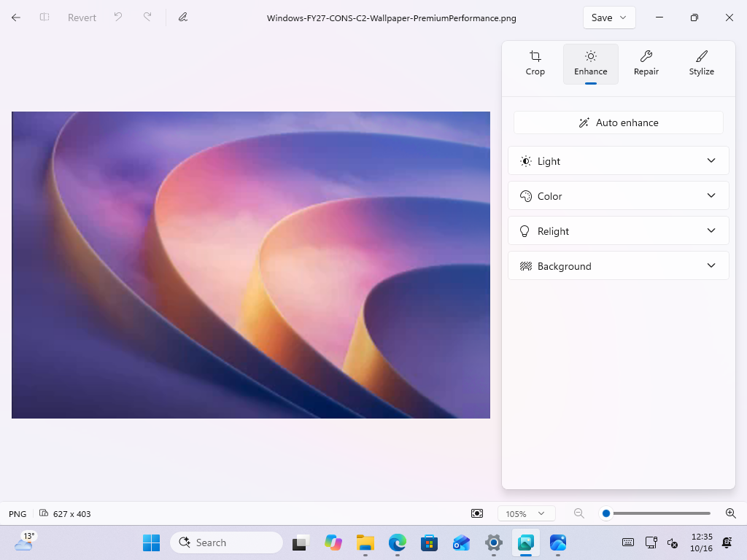
Task: Open File Explorer from the taskbar
Action: [365, 542]
